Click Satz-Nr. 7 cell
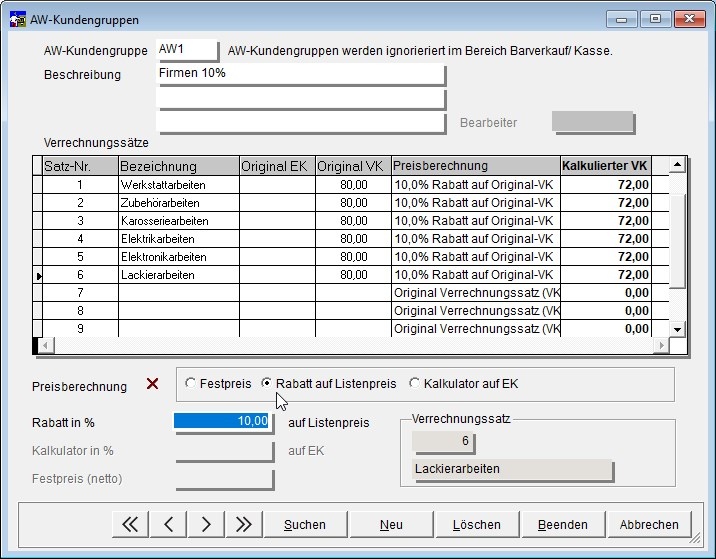Viewport: 716px width, 559px height. tap(80, 293)
